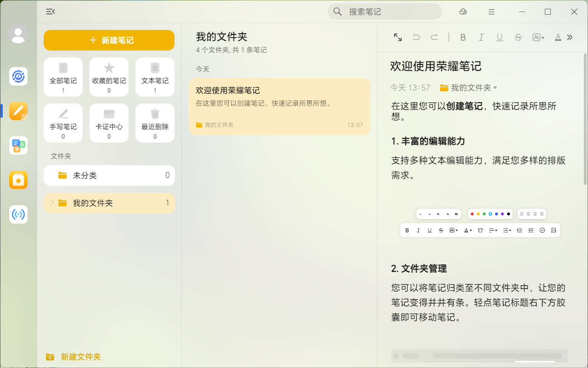
Task: Collapse the sidebar with the top-left icon
Action: click(51, 12)
